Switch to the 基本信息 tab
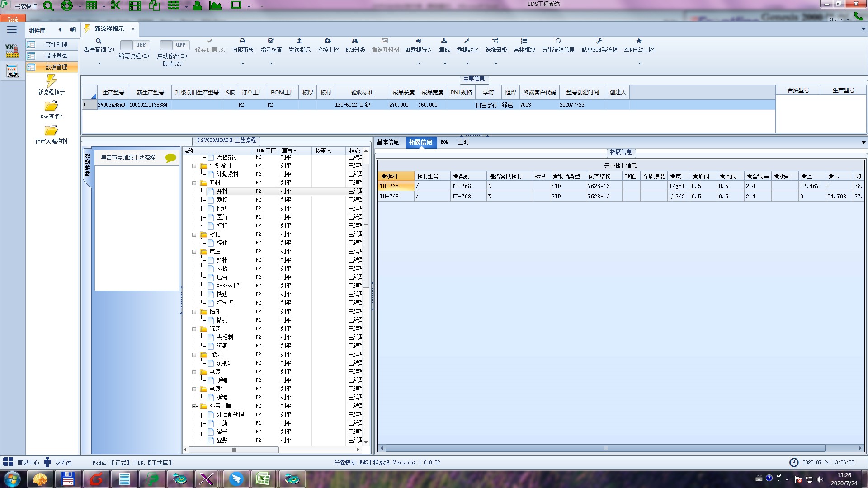This screenshot has height=488, width=868. pos(388,142)
